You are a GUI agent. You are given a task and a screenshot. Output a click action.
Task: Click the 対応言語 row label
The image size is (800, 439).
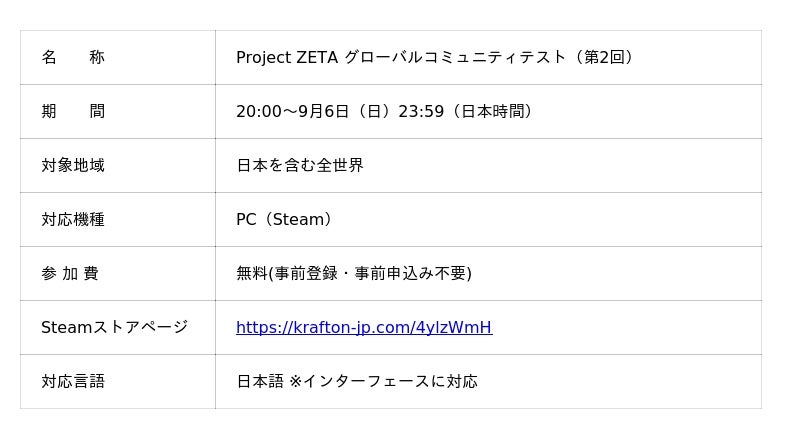pos(73,381)
